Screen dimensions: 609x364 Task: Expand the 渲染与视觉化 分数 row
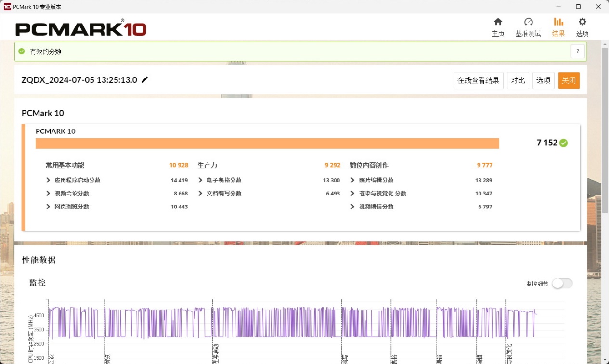(353, 194)
